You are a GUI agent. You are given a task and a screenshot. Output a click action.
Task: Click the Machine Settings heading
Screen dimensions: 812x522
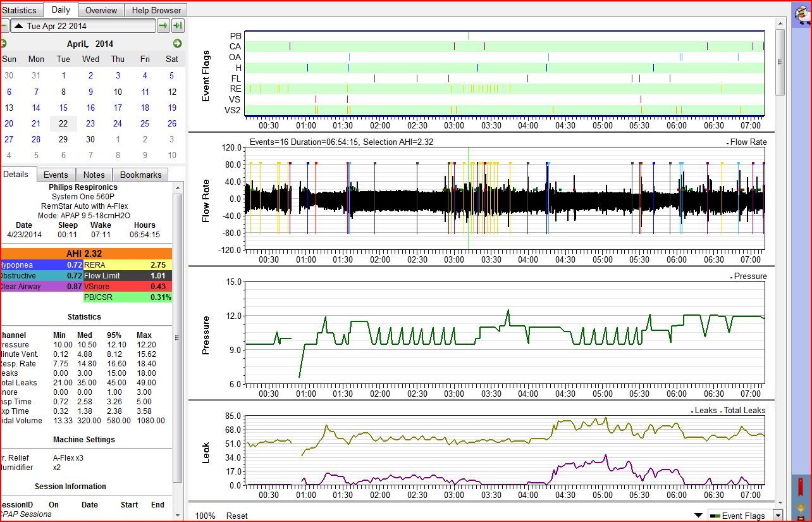(x=84, y=439)
